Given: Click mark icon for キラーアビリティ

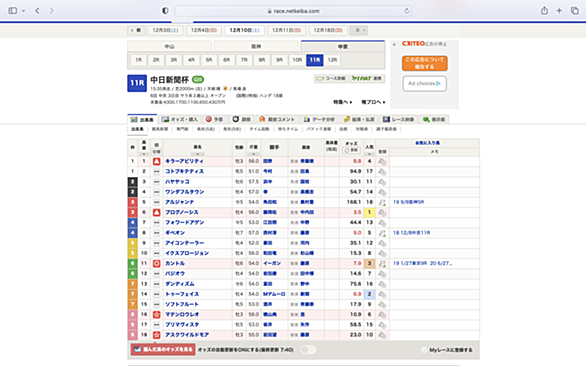Looking at the screenshot, I should point(157,161).
